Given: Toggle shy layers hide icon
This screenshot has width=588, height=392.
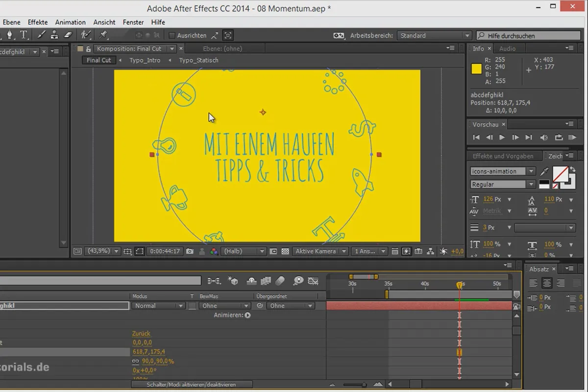Looking at the screenshot, I should point(252,281).
